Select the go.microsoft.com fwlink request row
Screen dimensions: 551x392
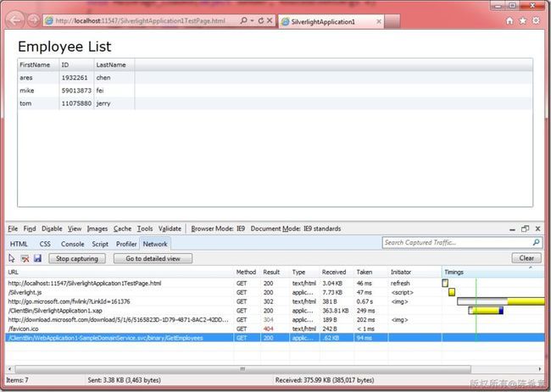tap(275, 301)
